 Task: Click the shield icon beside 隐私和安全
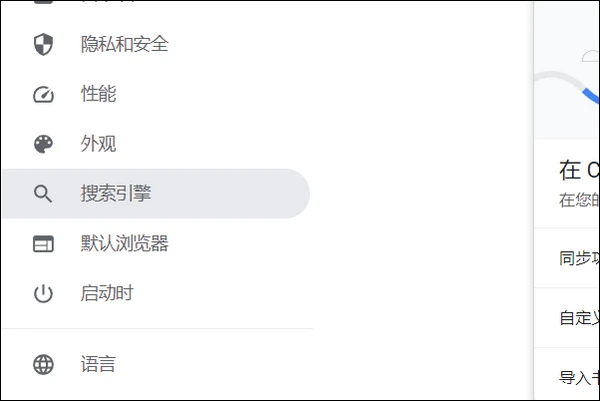[43, 44]
